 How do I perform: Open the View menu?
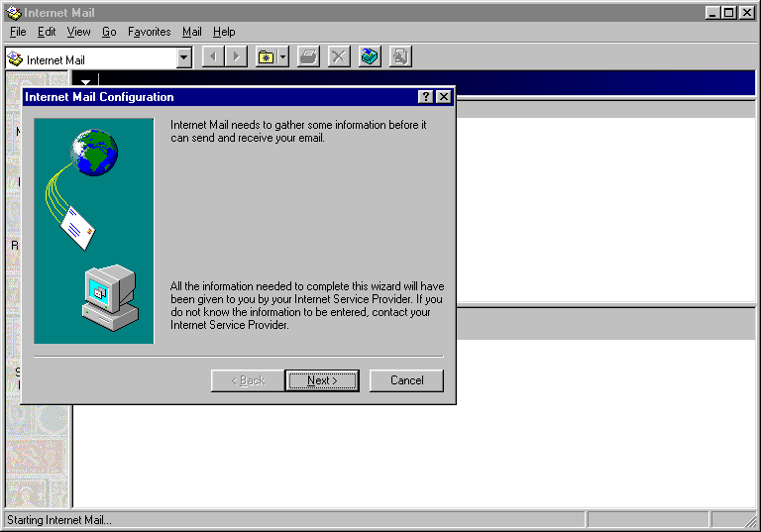click(78, 32)
